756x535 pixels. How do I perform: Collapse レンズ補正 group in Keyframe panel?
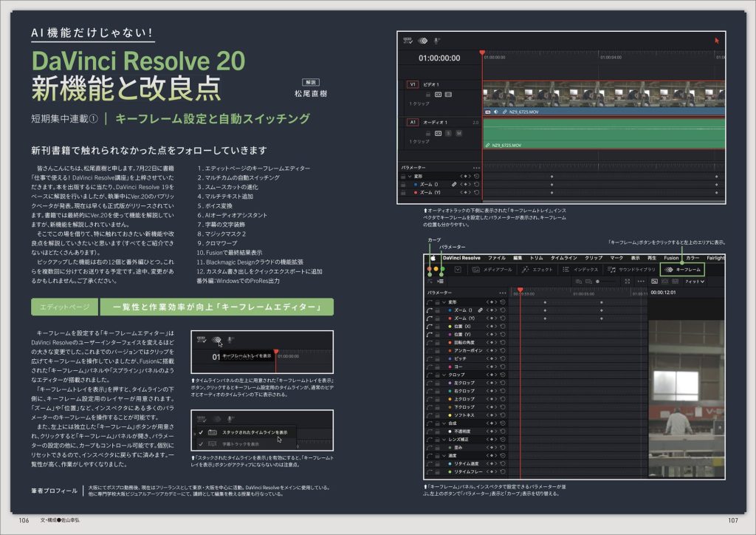click(444, 440)
